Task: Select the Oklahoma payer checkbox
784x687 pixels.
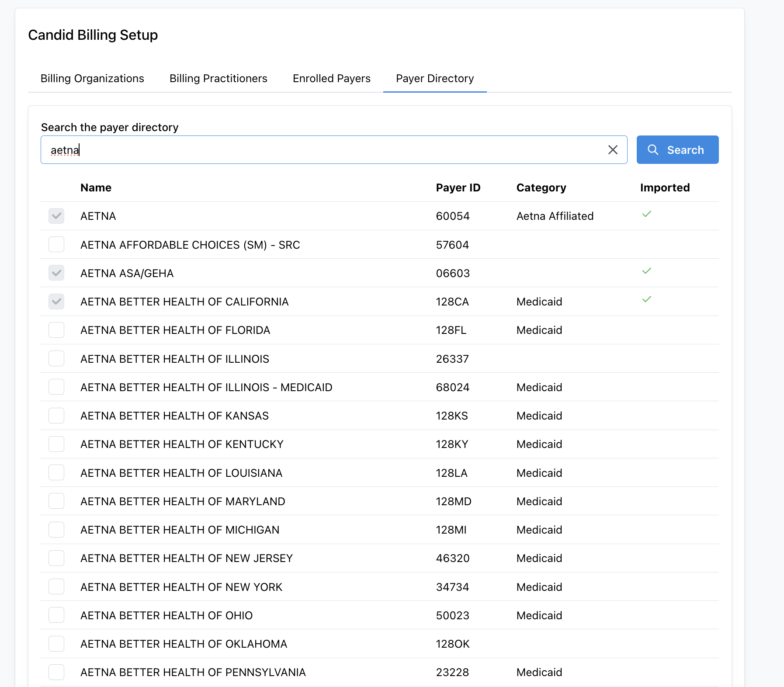Action: coord(56,644)
